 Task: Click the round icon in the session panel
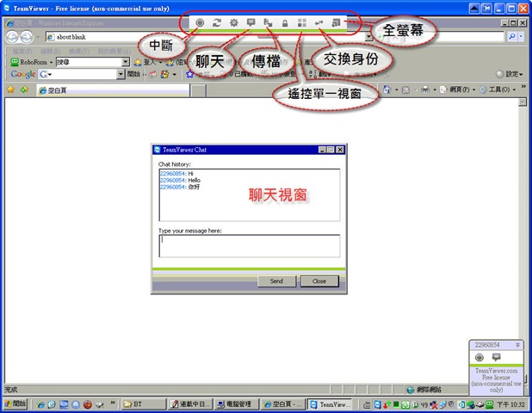point(479,357)
